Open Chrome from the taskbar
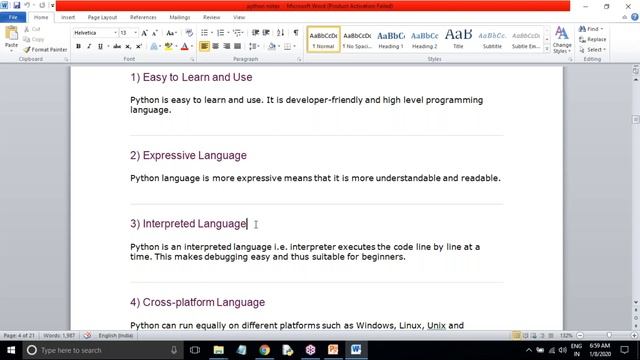This screenshot has width=640, height=360. [264, 350]
